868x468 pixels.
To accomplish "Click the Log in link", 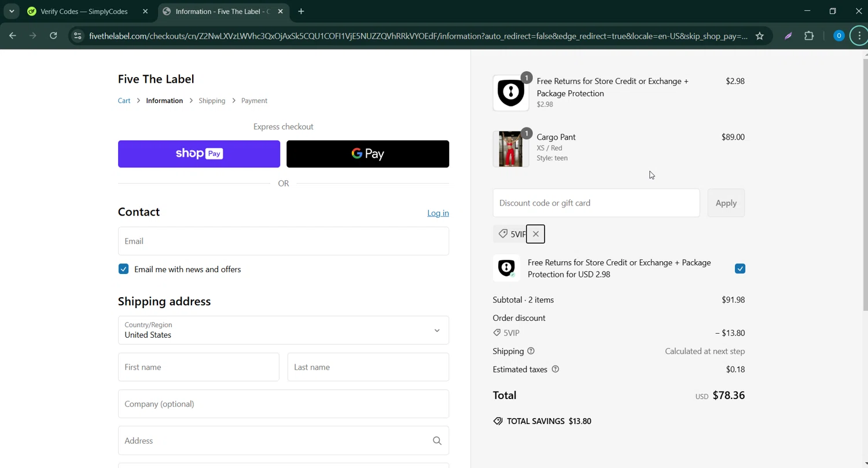I will pos(438,213).
